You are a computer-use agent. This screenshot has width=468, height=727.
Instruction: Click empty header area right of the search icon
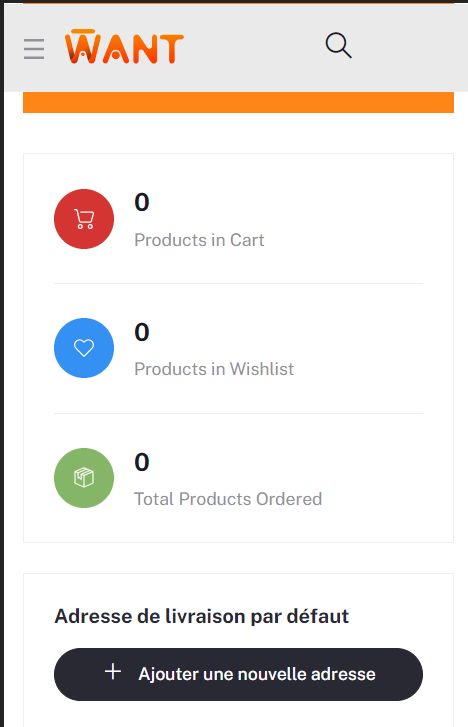[408, 46]
